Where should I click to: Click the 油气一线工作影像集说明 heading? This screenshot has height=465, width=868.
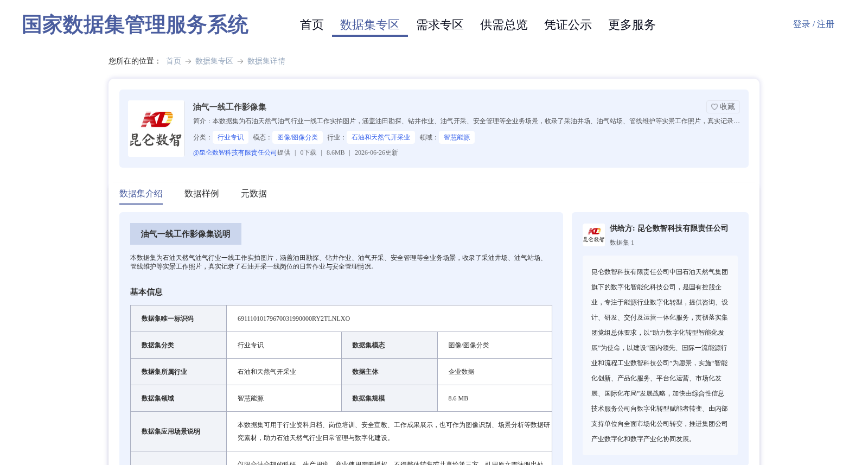[186, 234]
